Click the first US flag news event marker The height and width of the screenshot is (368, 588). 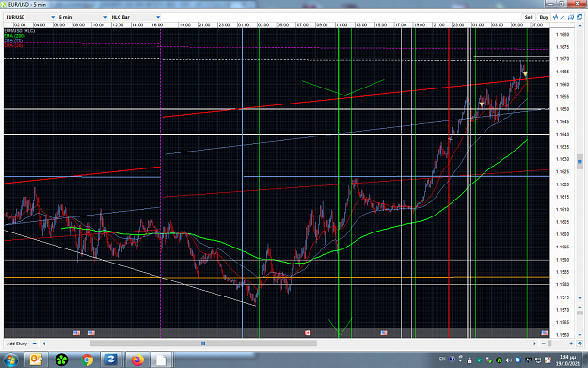[76, 333]
